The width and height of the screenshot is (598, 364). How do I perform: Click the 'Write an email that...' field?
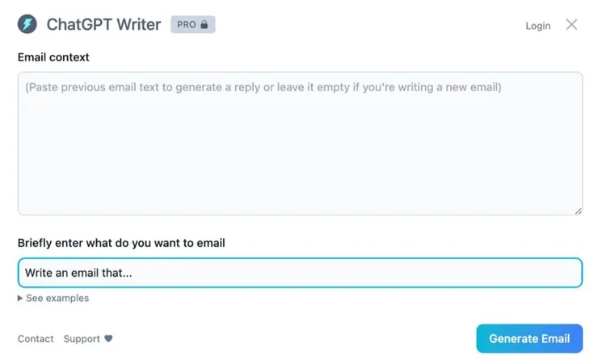[300, 273]
